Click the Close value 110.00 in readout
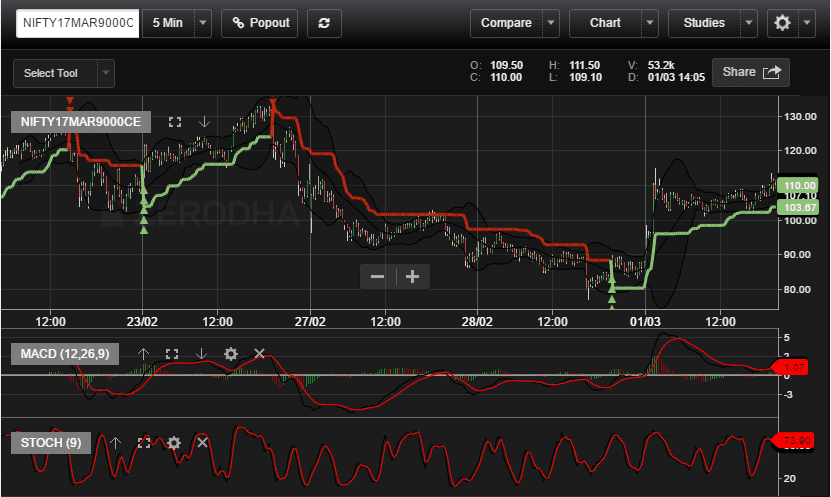The image size is (831, 497). [506, 77]
